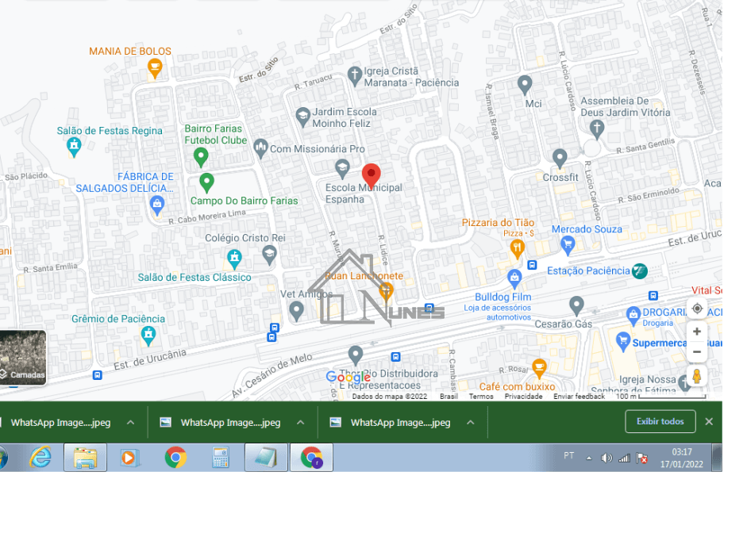Image resolution: width=747 pixels, height=560 pixels.
Task: Select the Colégio Cristo Rei school pin
Action: (x=270, y=255)
